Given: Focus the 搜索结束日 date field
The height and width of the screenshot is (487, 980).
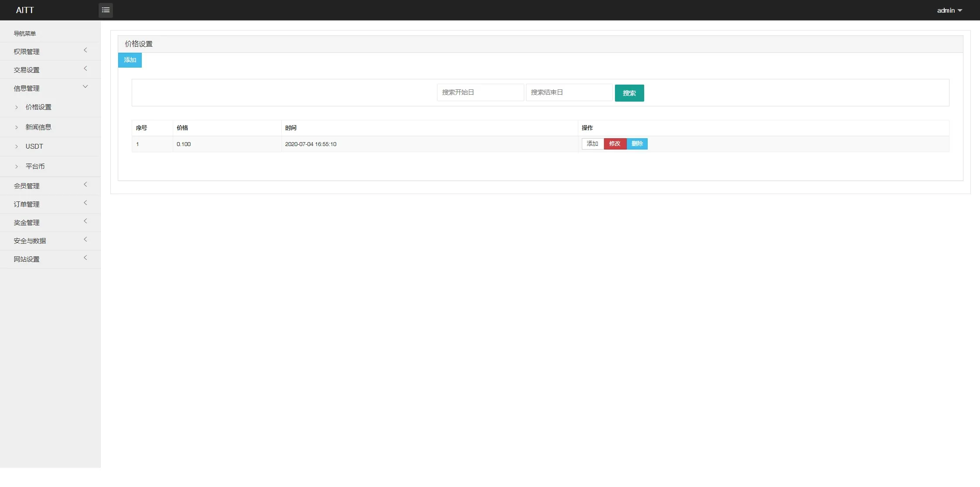Looking at the screenshot, I should pos(569,92).
